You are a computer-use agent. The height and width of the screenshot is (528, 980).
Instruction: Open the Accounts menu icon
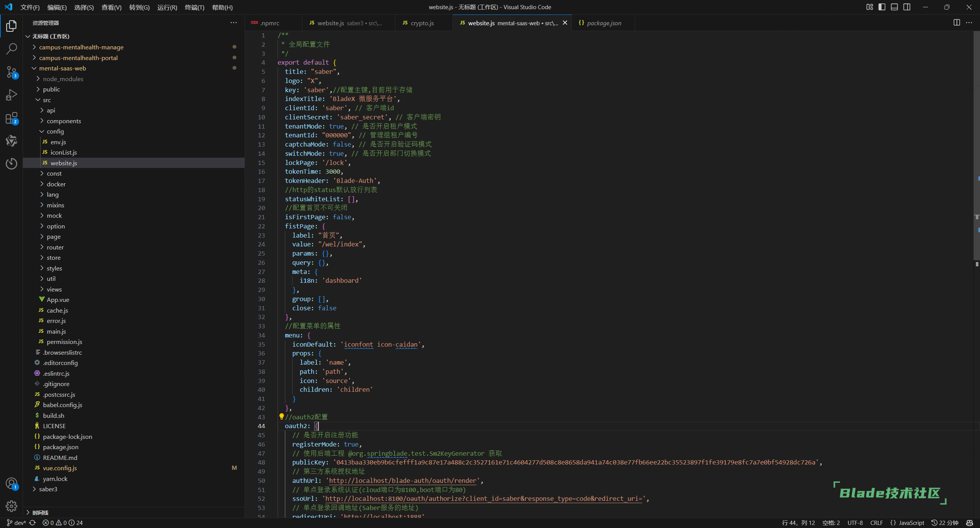11,484
